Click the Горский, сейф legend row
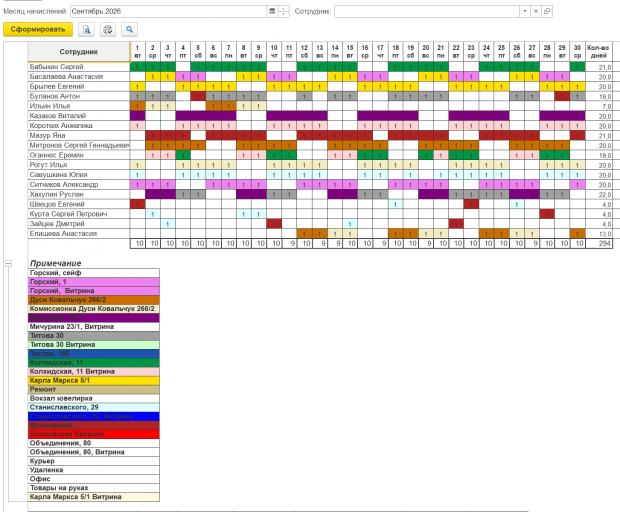The width and height of the screenshot is (620, 512). pyautogui.click(x=94, y=273)
